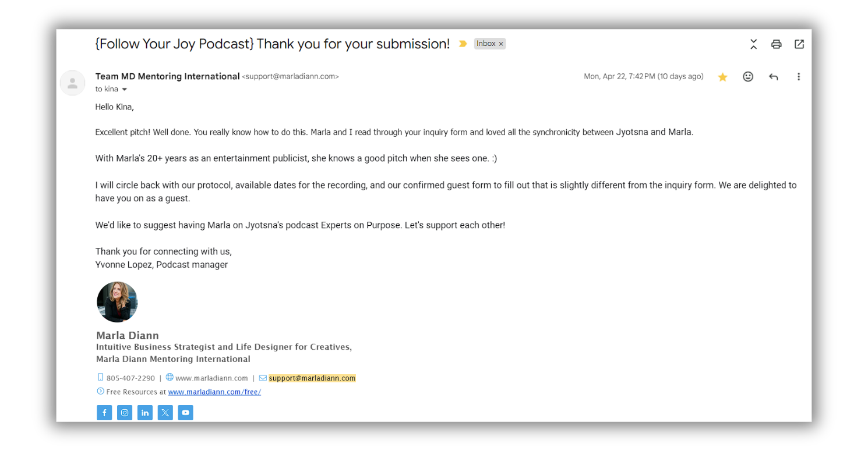The height and width of the screenshot is (451, 868).
Task: Open the X (Twitter) icon link
Action: [165, 413]
